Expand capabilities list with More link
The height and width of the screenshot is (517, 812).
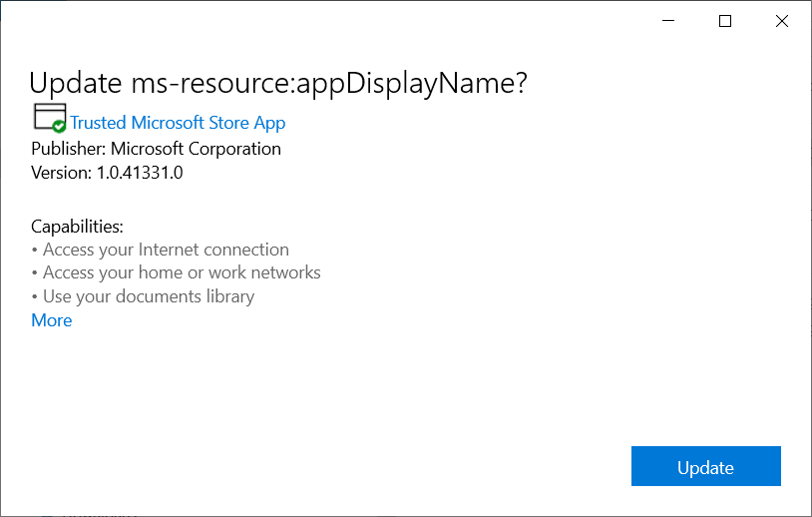(x=52, y=320)
